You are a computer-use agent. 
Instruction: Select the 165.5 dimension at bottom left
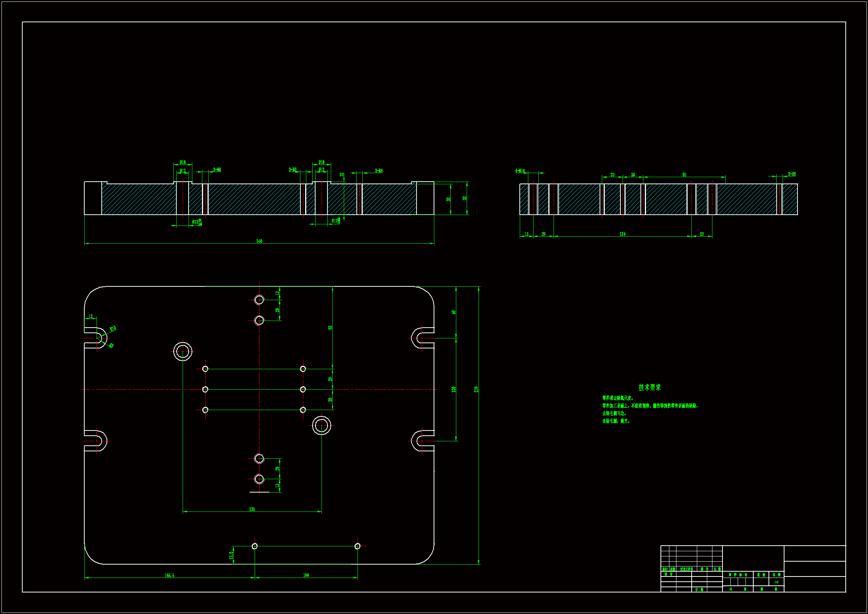click(x=169, y=575)
